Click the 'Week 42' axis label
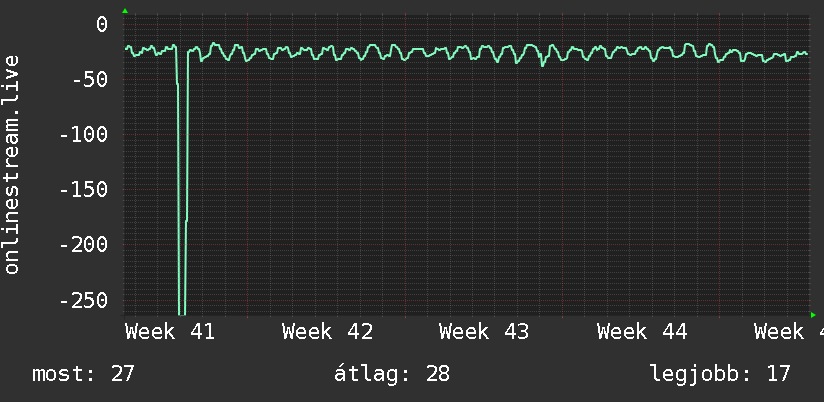 pos(327,332)
